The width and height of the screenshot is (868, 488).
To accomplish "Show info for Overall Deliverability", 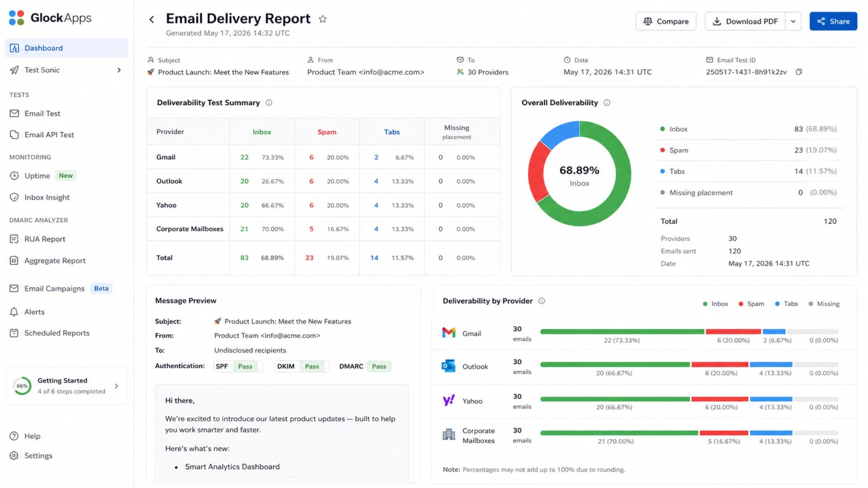I will tap(607, 103).
